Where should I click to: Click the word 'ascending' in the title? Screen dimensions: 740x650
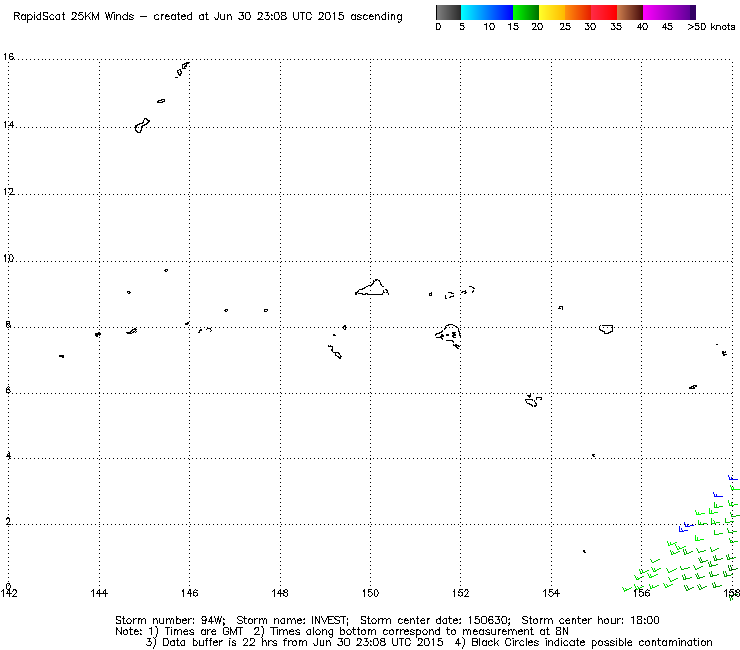[376, 17]
